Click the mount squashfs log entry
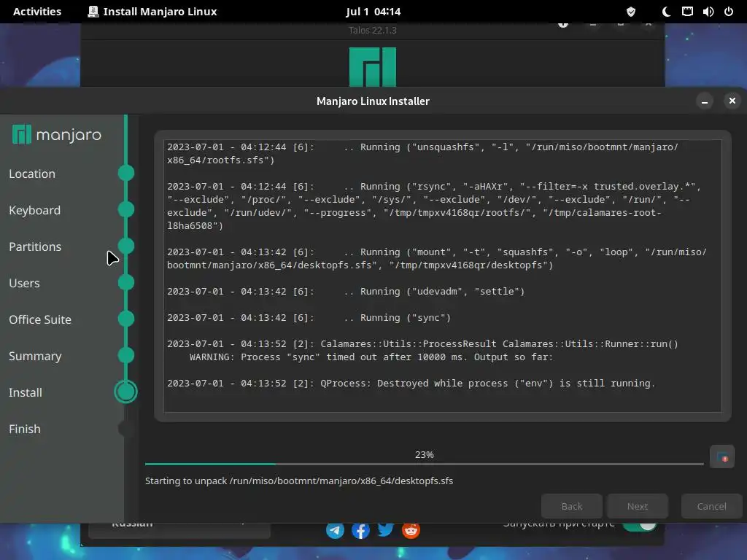 point(437,259)
